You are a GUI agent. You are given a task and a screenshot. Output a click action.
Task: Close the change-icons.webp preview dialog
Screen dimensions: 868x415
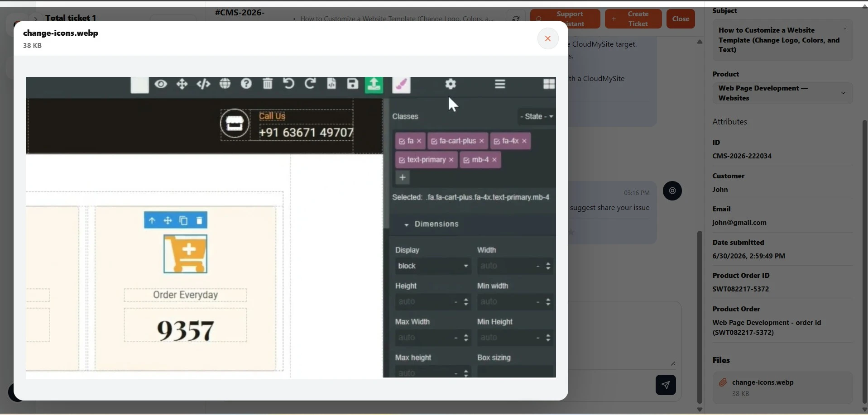pyautogui.click(x=547, y=38)
